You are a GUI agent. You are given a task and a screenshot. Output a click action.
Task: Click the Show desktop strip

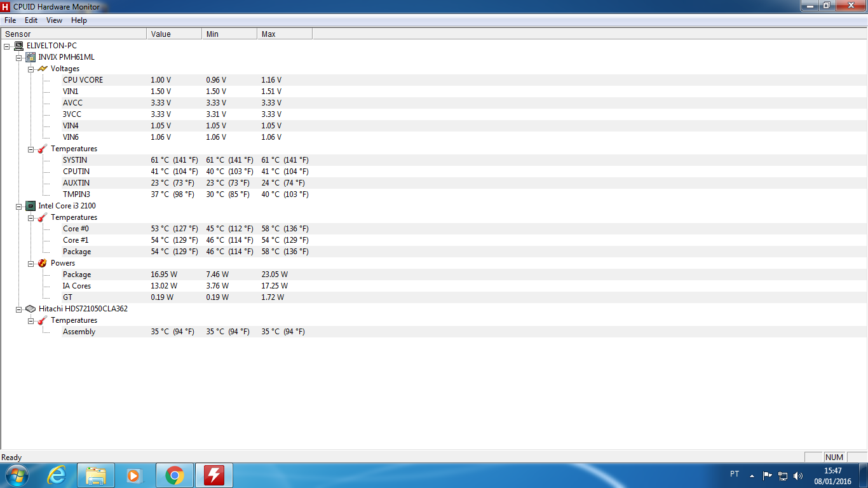point(864,475)
